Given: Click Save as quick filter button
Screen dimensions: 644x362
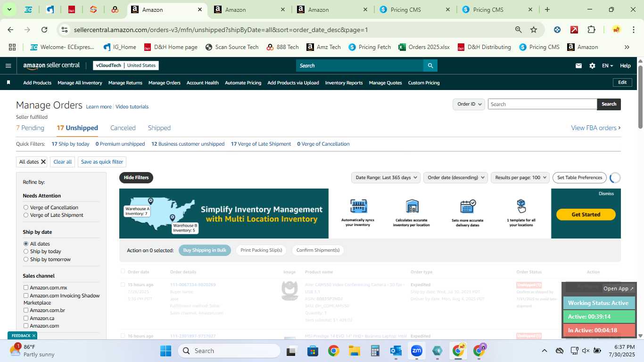Looking at the screenshot, I should tap(102, 162).
